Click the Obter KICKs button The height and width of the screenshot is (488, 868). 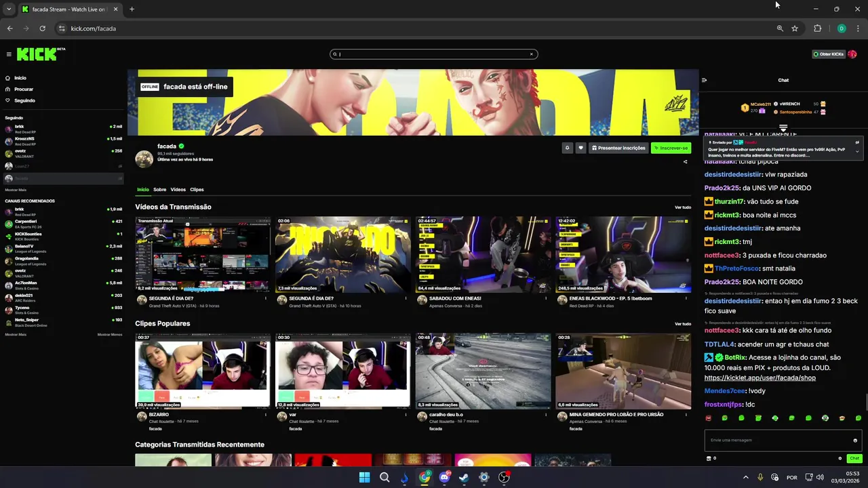pos(828,54)
